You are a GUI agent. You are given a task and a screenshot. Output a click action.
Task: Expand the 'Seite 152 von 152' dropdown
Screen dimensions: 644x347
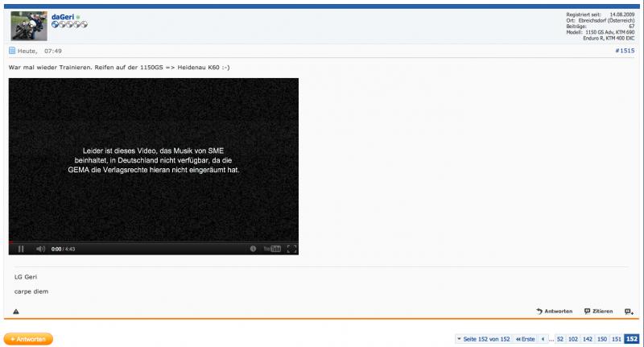point(483,339)
